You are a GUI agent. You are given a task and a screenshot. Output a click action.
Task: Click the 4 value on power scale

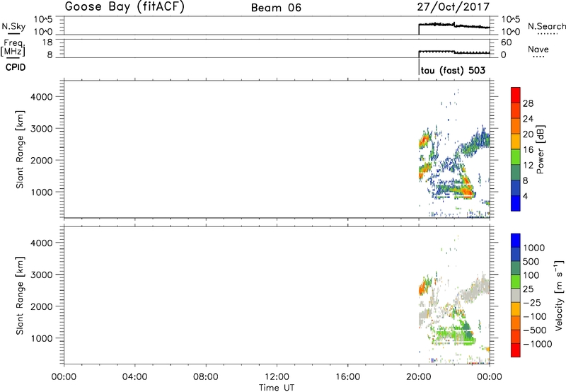525,196
